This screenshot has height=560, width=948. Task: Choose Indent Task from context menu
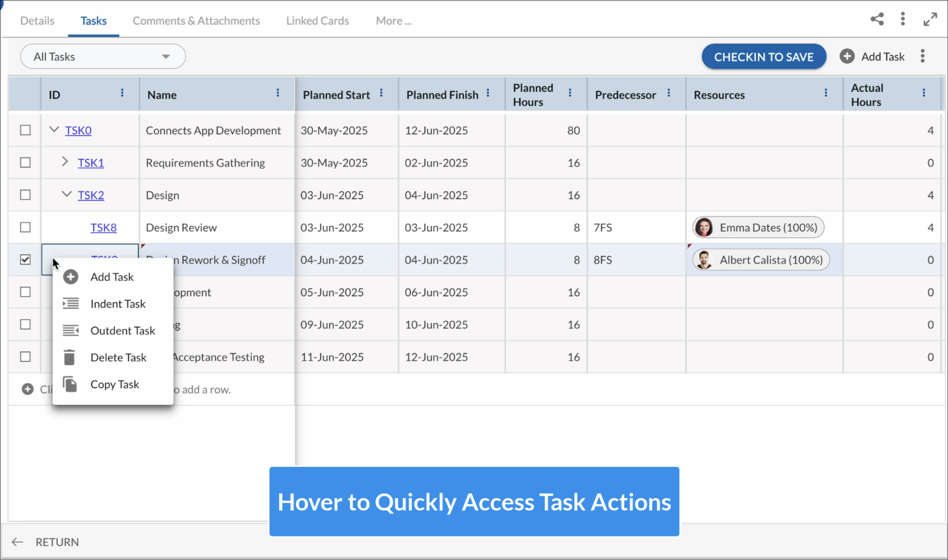113,304
